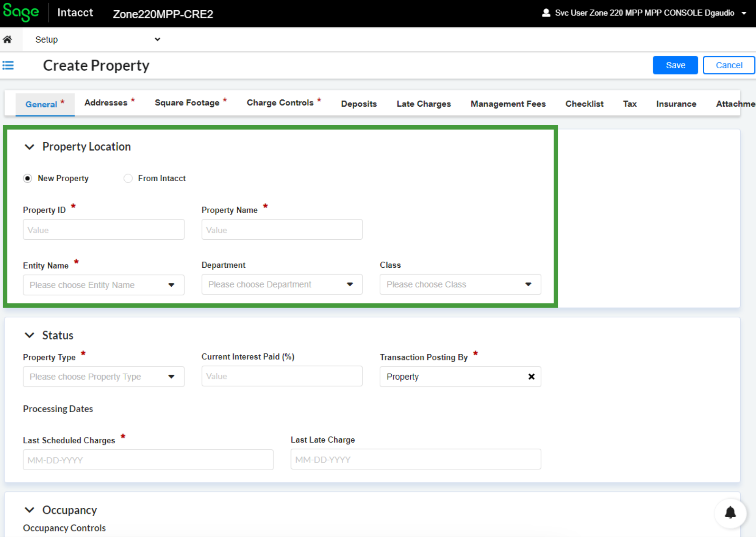The image size is (756, 537).
Task: Select the New Property radio button
Action: 28,178
